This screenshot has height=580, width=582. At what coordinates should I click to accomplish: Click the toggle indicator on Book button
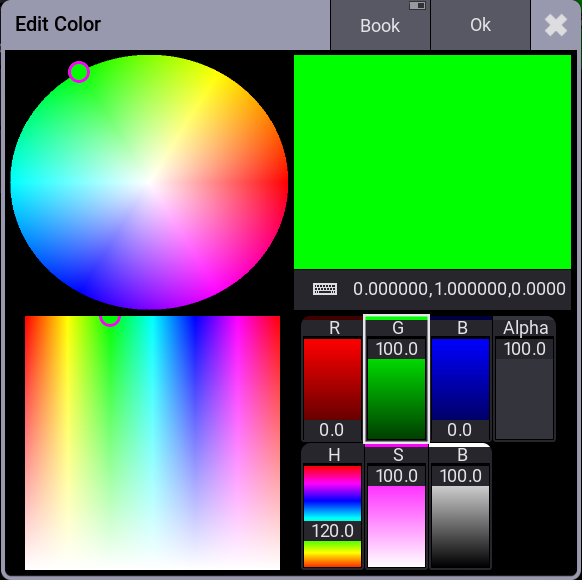[417, 5]
